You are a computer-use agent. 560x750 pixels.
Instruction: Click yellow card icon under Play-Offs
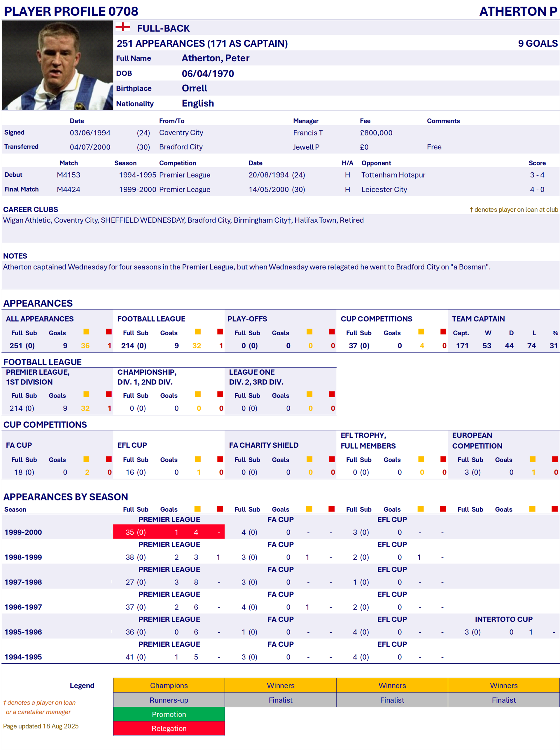click(x=309, y=332)
